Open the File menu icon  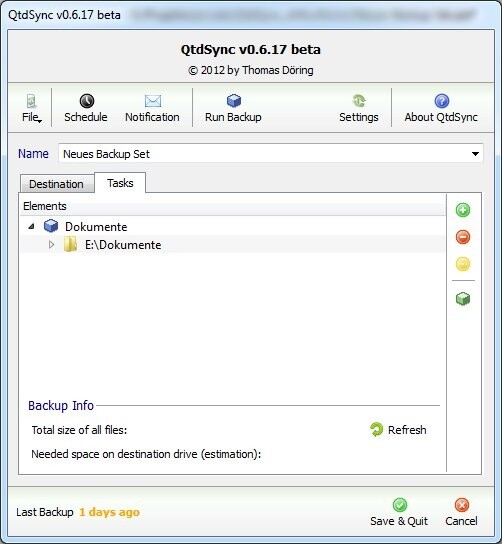[32, 101]
